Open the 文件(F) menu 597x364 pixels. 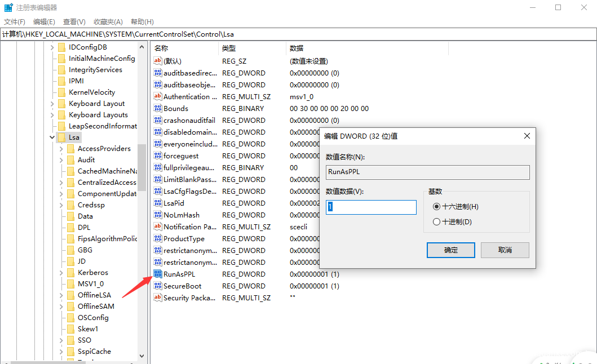click(x=15, y=22)
